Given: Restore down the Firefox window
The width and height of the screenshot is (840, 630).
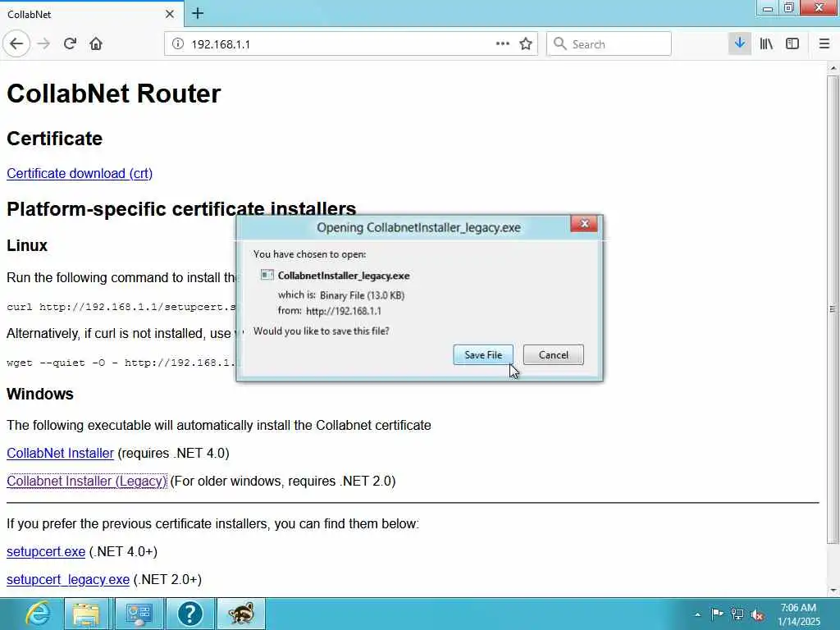Looking at the screenshot, I should click(788, 8).
